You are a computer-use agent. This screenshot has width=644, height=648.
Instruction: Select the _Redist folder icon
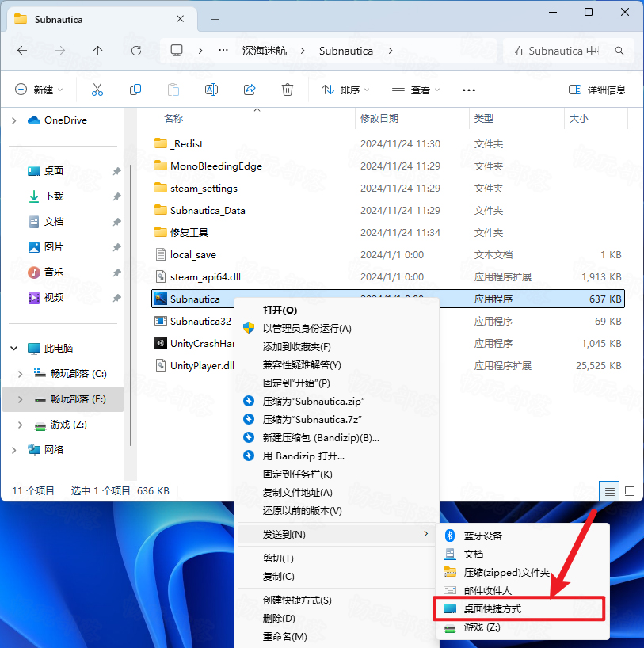(160, 144)
